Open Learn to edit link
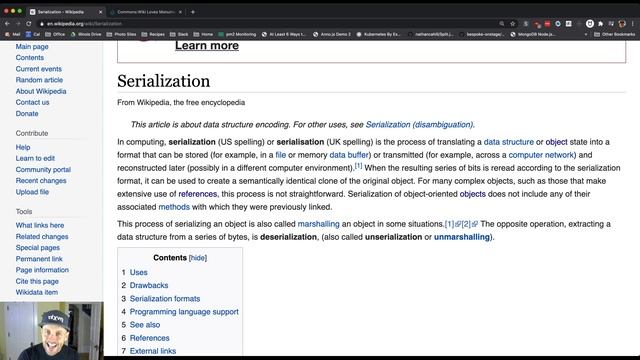Viewport: 640px width, 360px height. 35,158
